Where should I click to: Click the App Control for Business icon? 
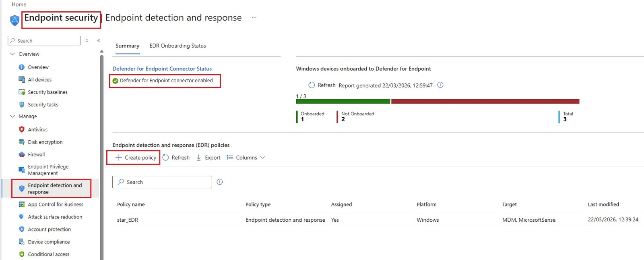pyautogui.click(x=22, y=204)
